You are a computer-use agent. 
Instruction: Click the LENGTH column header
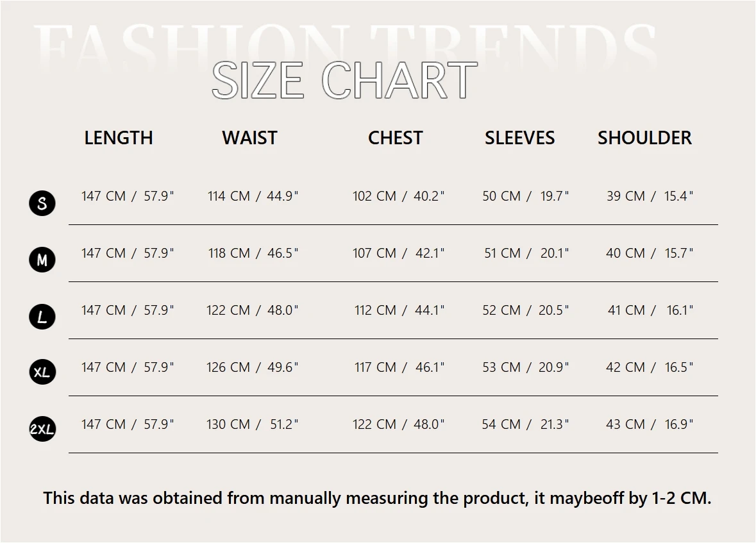coord(119,138)
